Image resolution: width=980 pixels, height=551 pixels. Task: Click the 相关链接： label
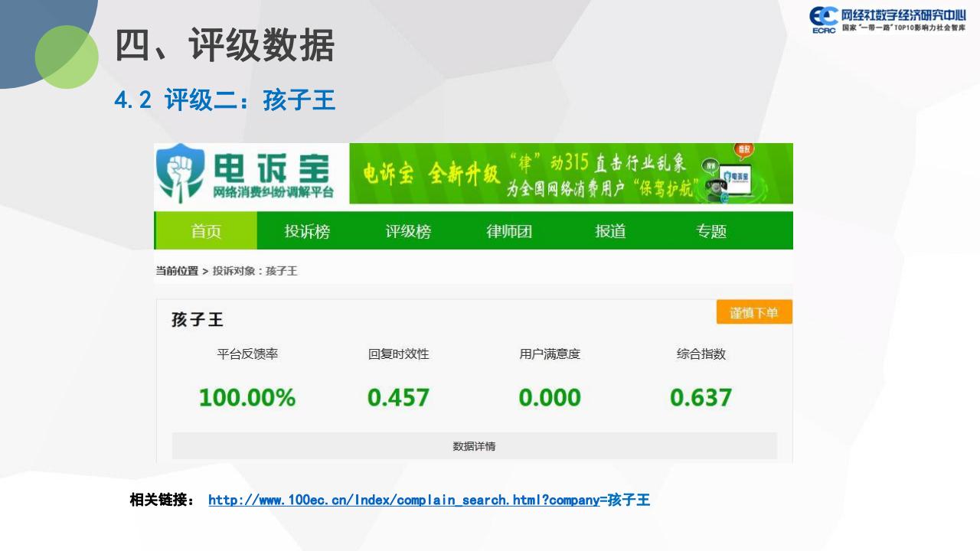click(162, 500)
